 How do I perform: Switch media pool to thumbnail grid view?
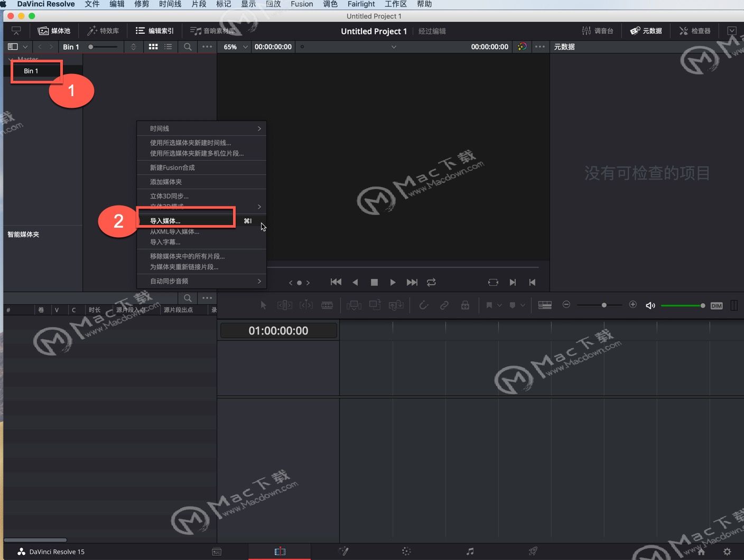pyautogui.click(x=153, y=47)
